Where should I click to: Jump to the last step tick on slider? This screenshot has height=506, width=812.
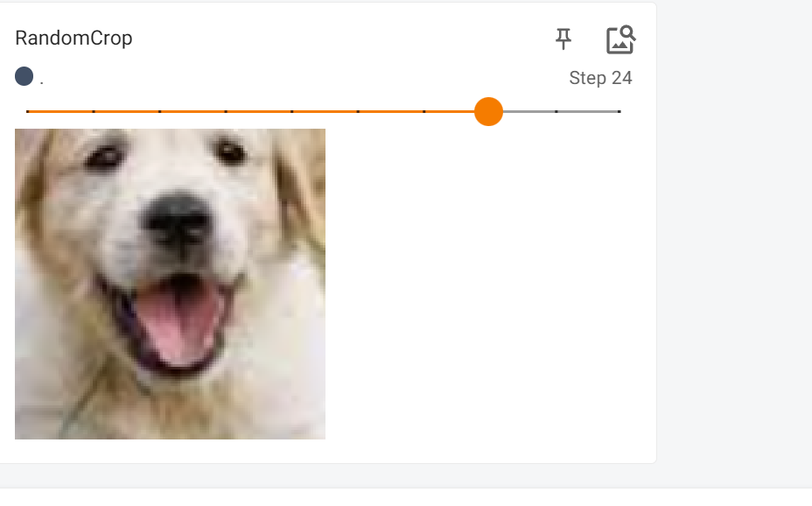[619, 111]
